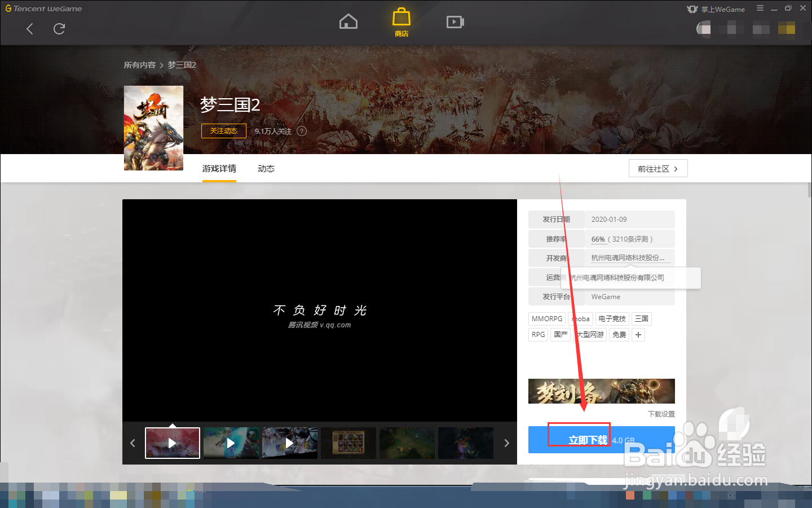
Task: Select the 免费 tag
Action: click(619, 335)
